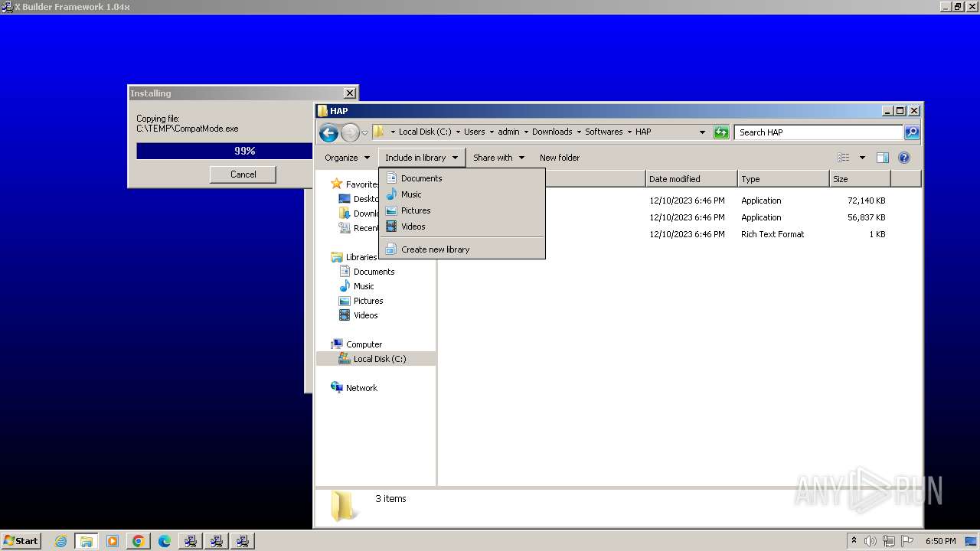This screenshot has height=551, width=980.
Task: Click the Back navigation arrow in HAP window
Action: (328, 133)
